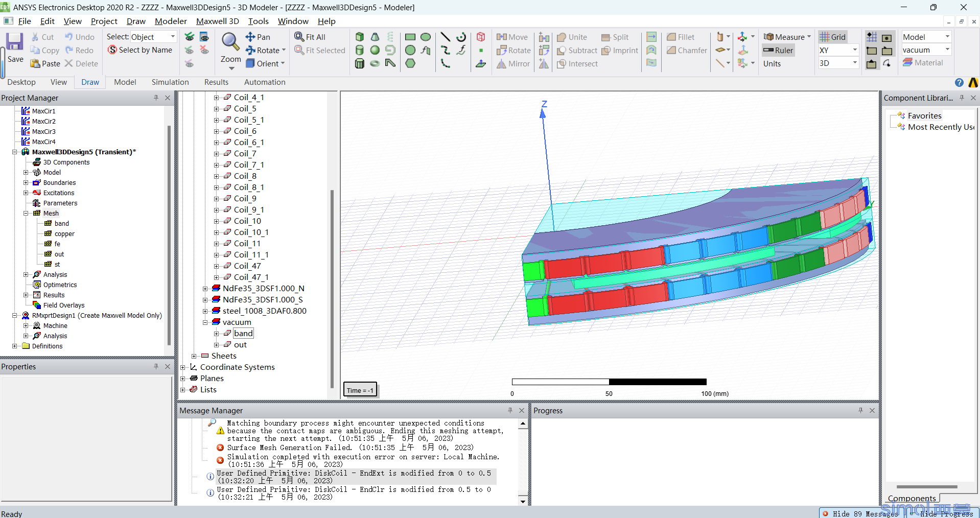Click the Message Manager scroll-down arrow

[523, 502]
